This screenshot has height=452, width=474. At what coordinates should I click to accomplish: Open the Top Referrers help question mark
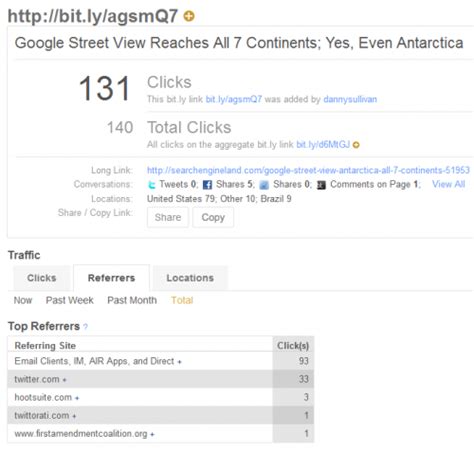86,327
